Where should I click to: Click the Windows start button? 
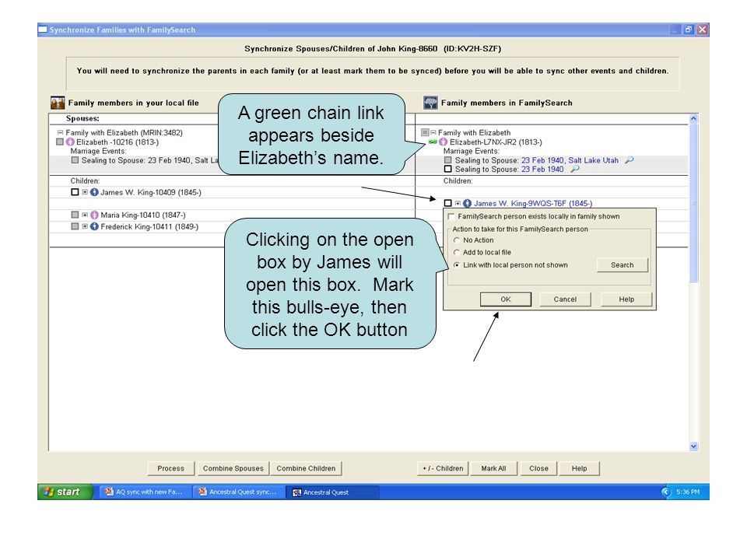tap(65, 492)
